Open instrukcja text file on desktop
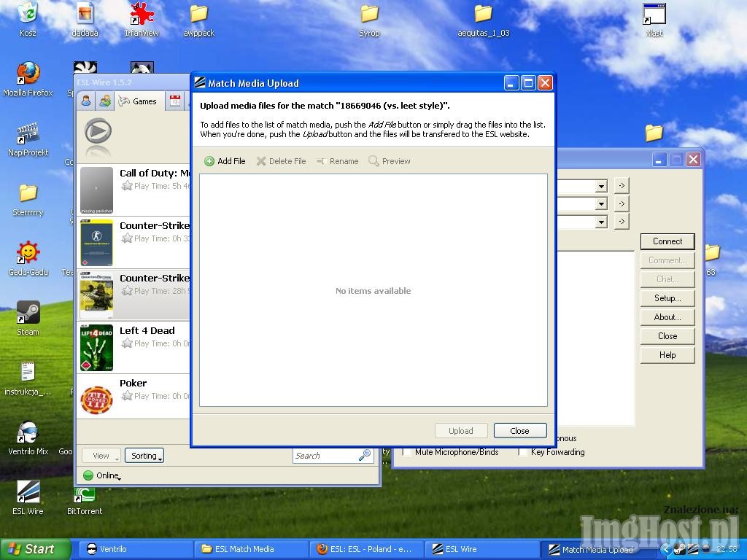Image resolution: width=747 pixels, height=560 pixels. (x=28, y=378)
